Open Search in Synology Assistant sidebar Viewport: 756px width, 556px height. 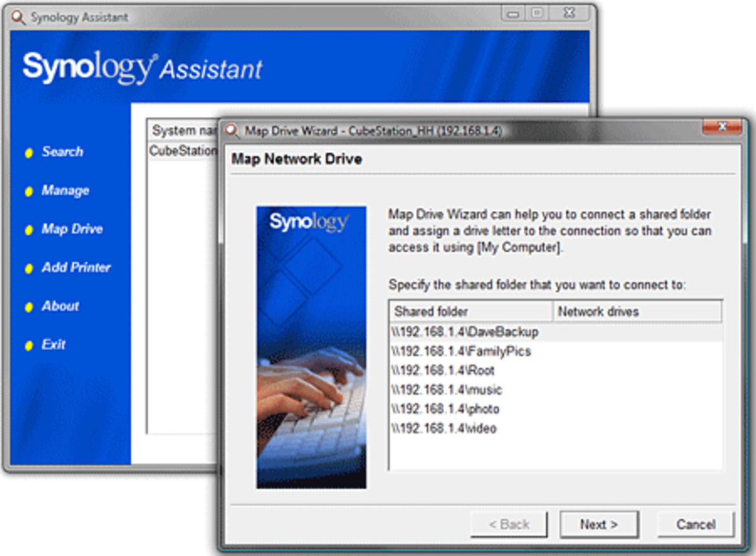[x=62, y=152]
